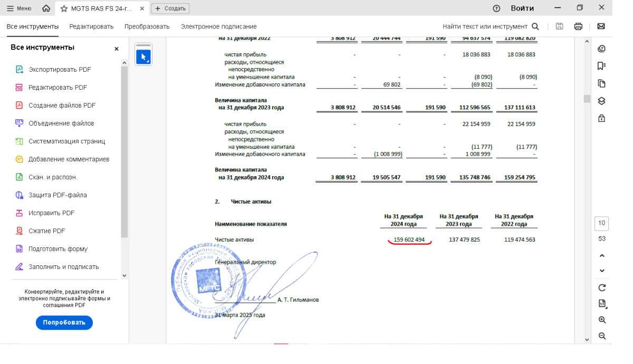Switch to Все инструменты tab

tap(33, 26)
